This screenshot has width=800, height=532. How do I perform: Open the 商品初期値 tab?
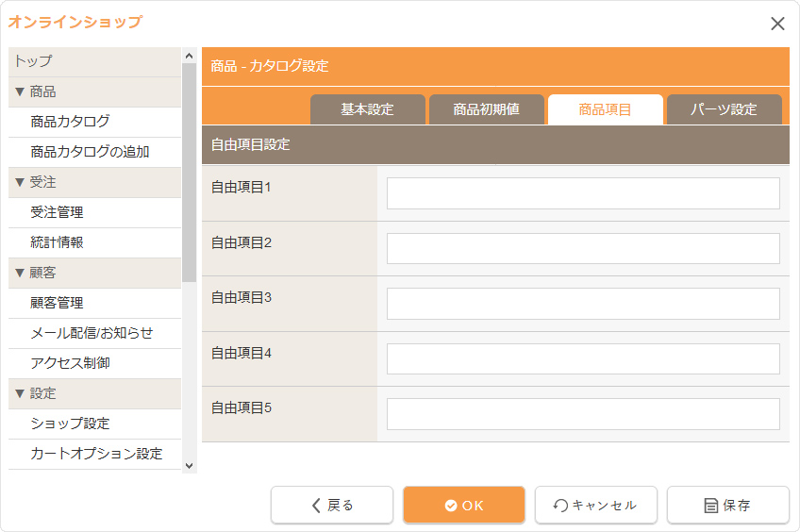487,109
